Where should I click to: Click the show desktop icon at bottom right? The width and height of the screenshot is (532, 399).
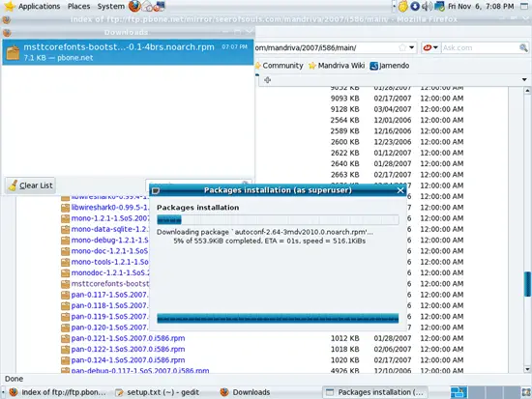(x=526, y=392)
